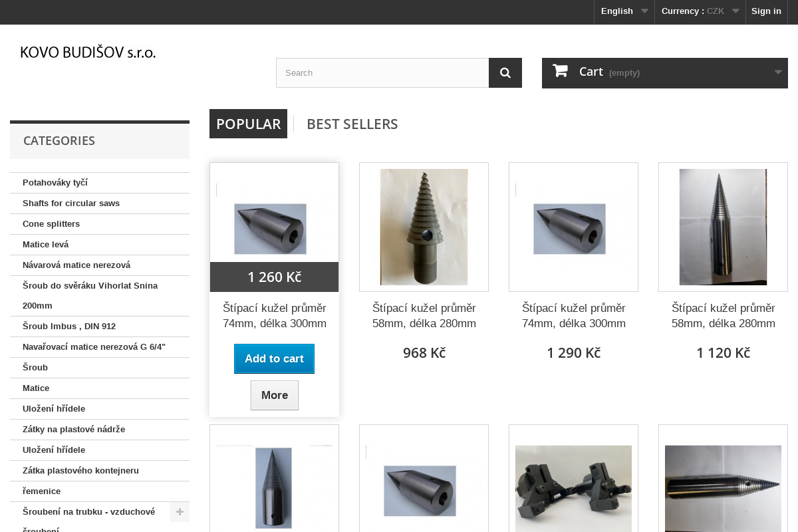Click Sign in link
798x532 pixels.
766,11
